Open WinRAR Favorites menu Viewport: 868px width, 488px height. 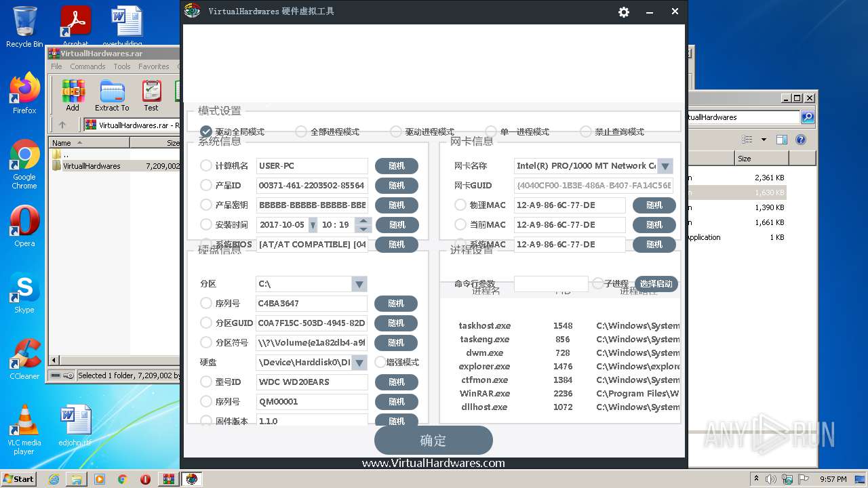[x=154, y=66]
